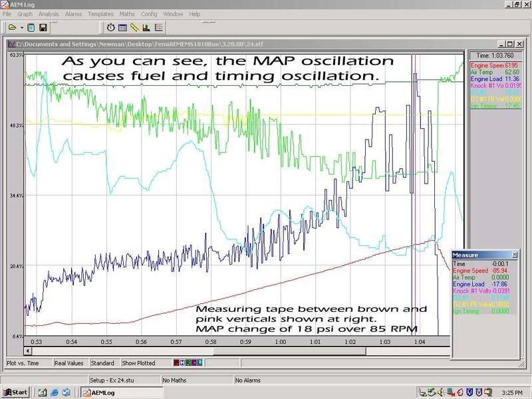This screenshot has height=399, width=532.
Task: Click the dark red channel color swatch
Action: coord(177,363)
